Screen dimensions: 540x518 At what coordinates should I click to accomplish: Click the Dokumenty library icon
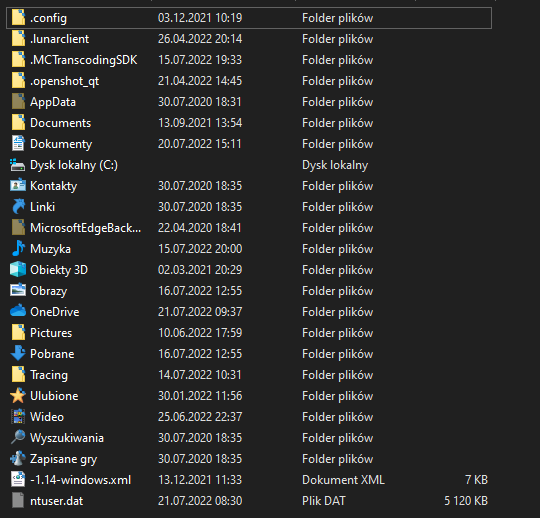pos(18,143)
